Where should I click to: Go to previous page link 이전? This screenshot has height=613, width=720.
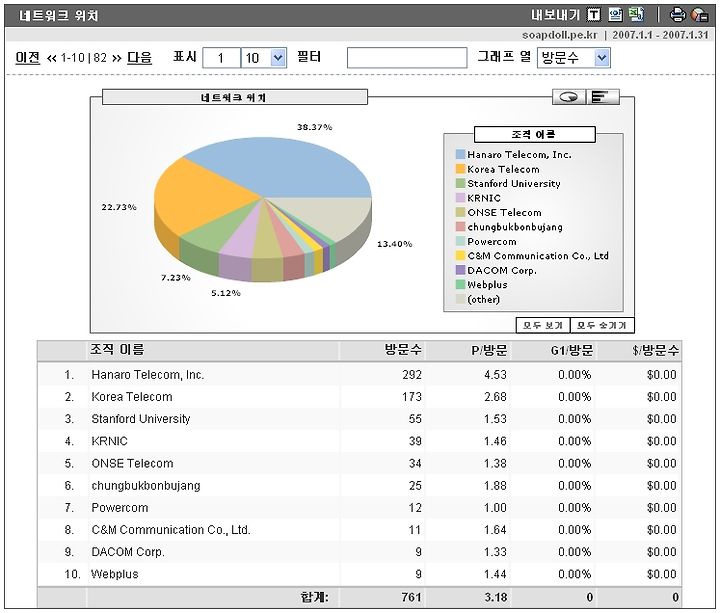click(28, 58)
